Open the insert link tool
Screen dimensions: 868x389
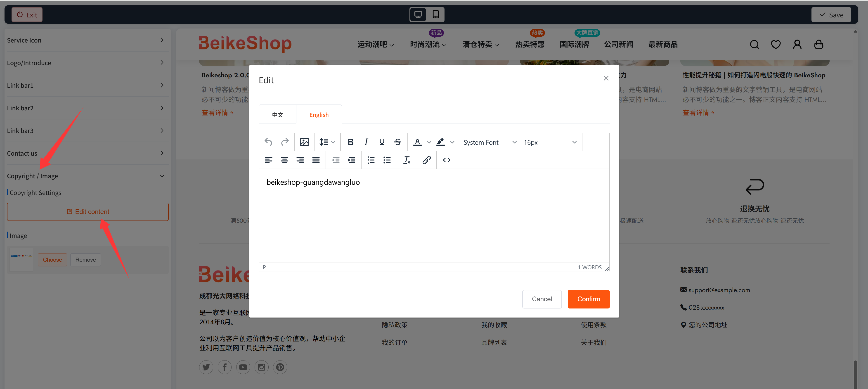[427, 160]
